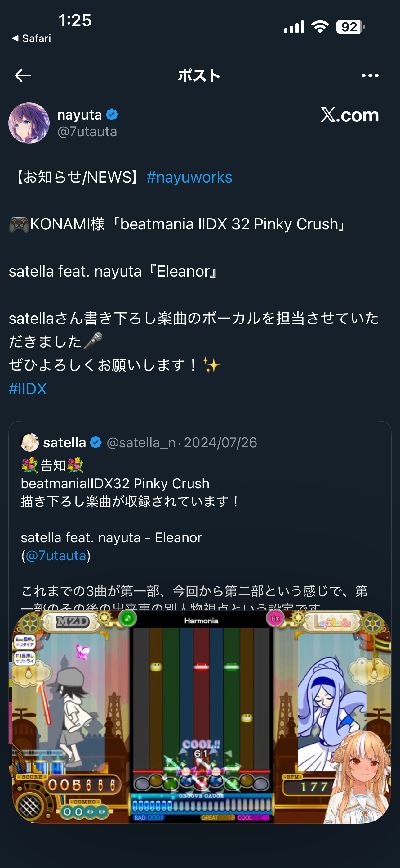This screenshot has width=400, height=868.
Task: Tap satella's blue verified badge
Action: pos(96,442)
